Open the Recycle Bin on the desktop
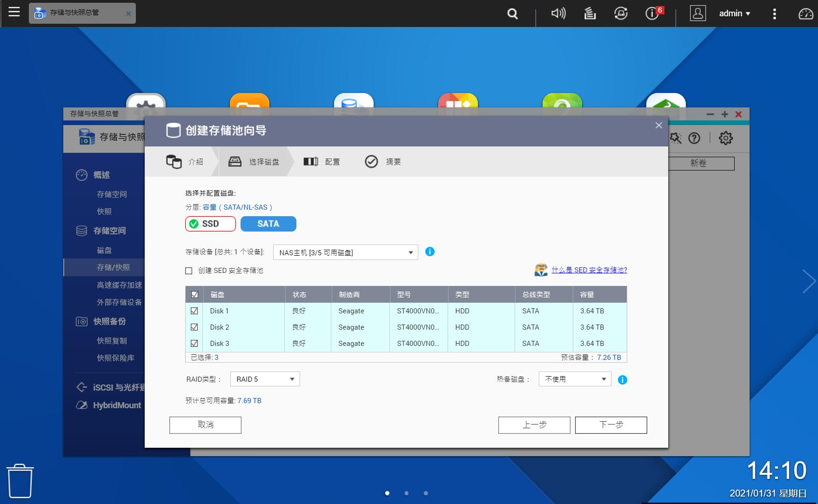 [x=19, y=480]
